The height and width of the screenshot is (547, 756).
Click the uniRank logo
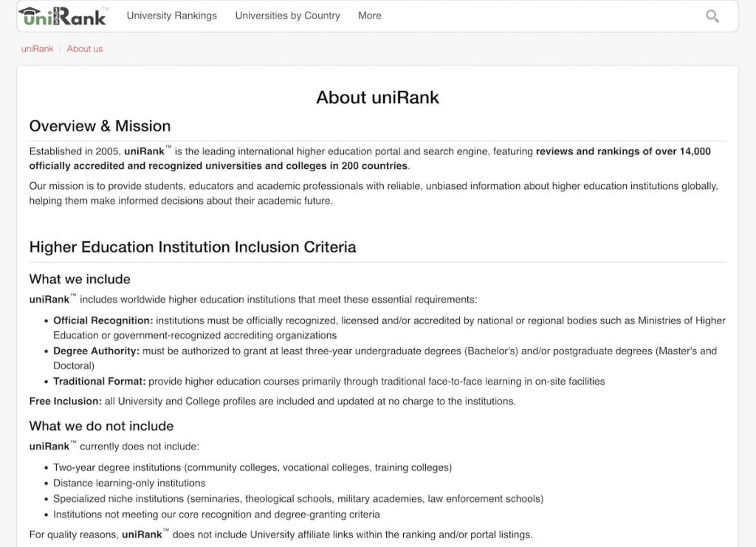pos(63,16)
